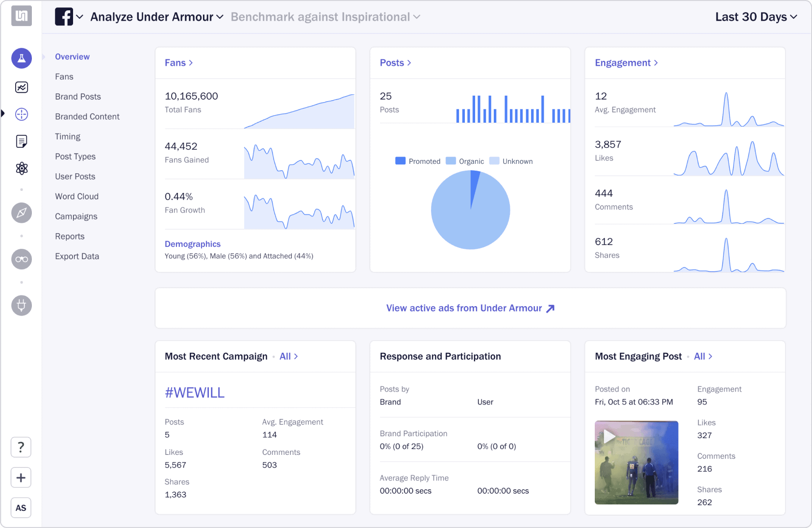Open the Fans card heading link
This screenshot has width=812, height=528.
[x=178, y=63]
